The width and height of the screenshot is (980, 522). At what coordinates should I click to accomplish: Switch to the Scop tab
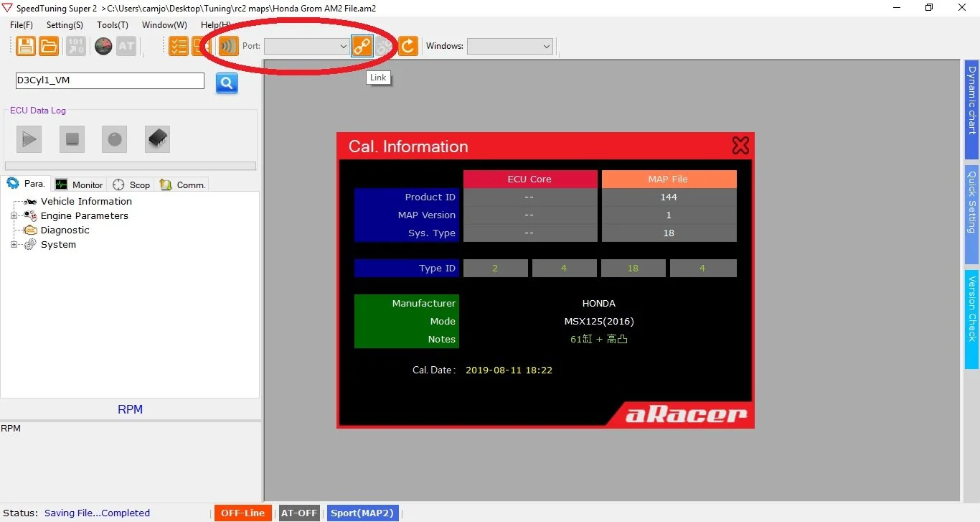[131, 185]
